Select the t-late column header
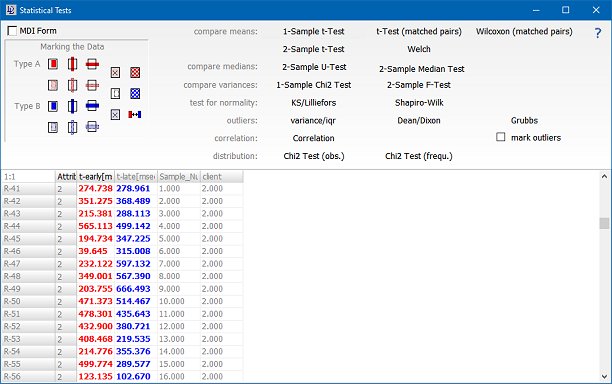 136,177
